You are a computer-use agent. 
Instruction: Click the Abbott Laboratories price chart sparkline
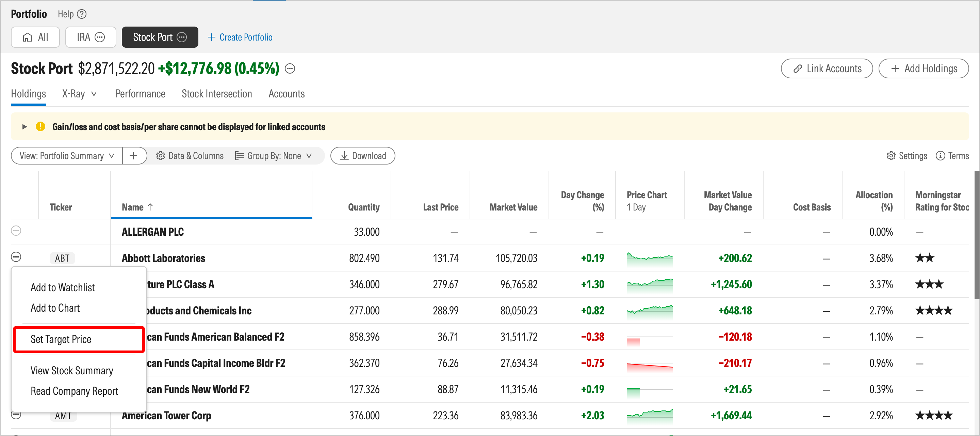(649, 258)
